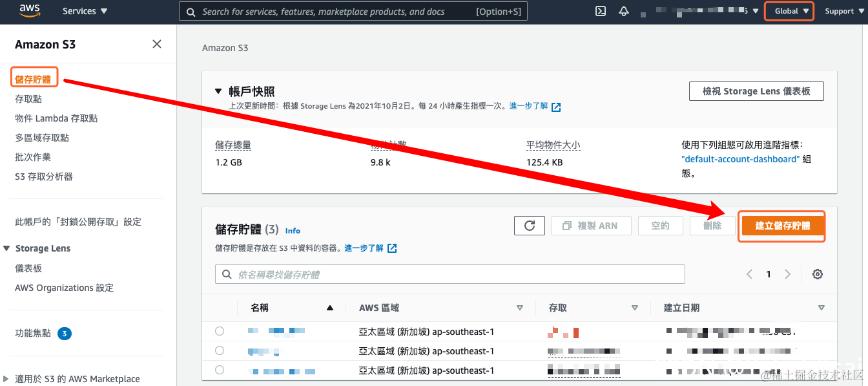Click the 功能焦點 badge showing 3
This screenshot has height=386, width=868.
(64, 334)
